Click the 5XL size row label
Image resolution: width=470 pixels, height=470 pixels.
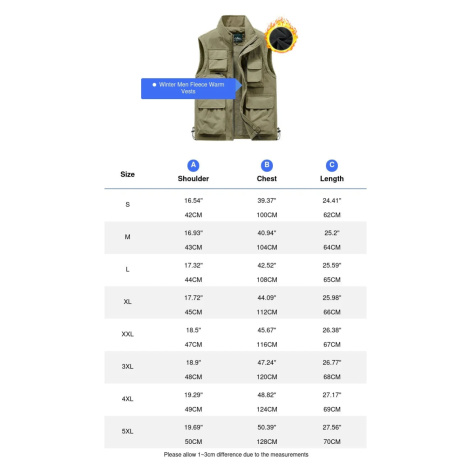point(127,431)
